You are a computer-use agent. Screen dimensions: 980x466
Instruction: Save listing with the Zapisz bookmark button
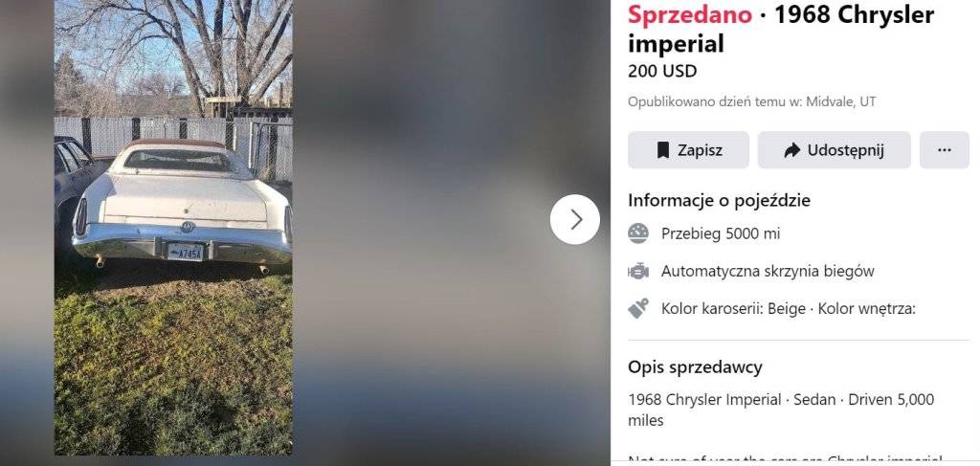688,150
